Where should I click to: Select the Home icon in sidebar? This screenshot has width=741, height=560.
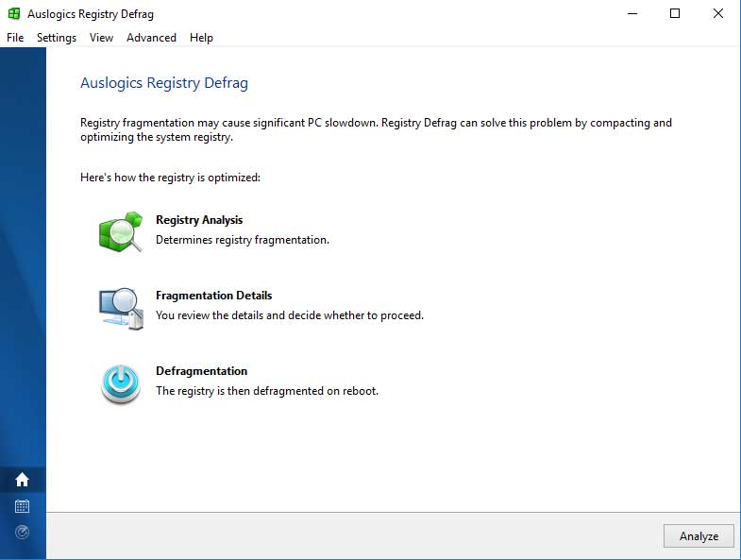[23, 480]
